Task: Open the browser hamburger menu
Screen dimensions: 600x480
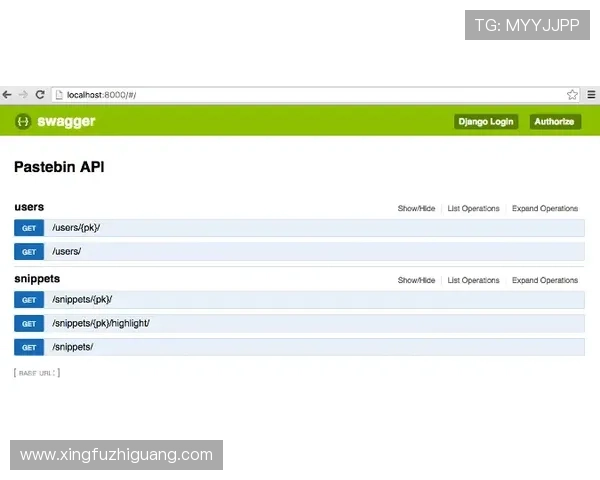Action: (x=591, y=95)
